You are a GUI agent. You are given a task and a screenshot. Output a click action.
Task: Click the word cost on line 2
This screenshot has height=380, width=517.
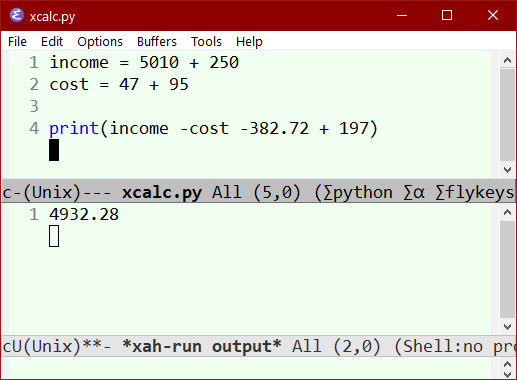(x=69, y=84)
